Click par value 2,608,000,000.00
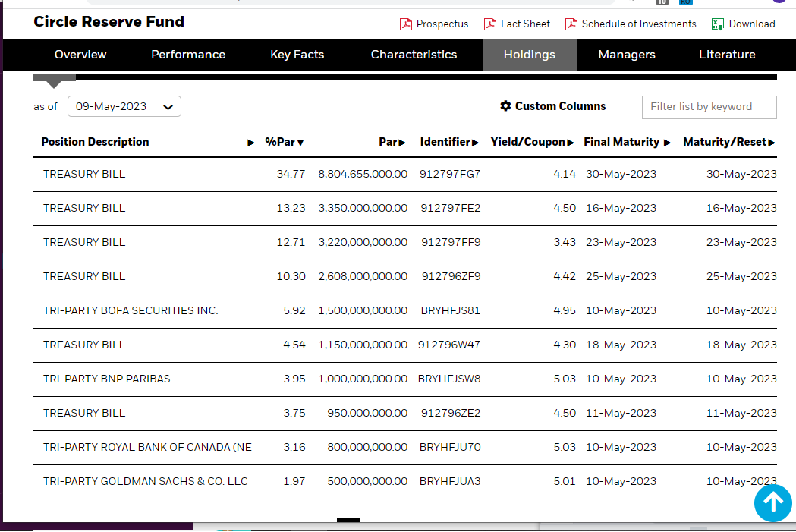The image size is (796, 532). tap(363, 276)
